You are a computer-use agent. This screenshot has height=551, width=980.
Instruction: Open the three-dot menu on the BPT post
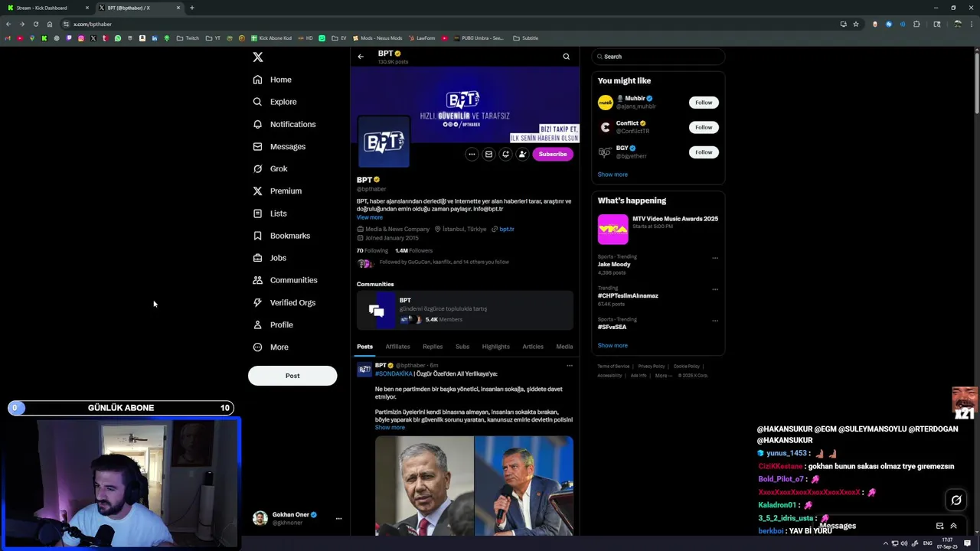pos(569,366)
